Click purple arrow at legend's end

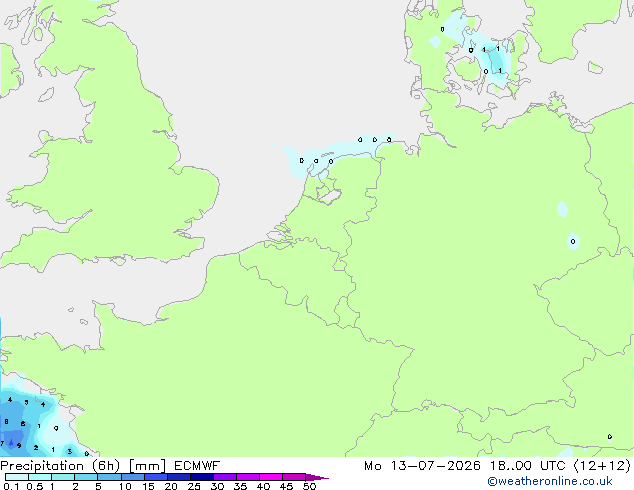[317, 477]
